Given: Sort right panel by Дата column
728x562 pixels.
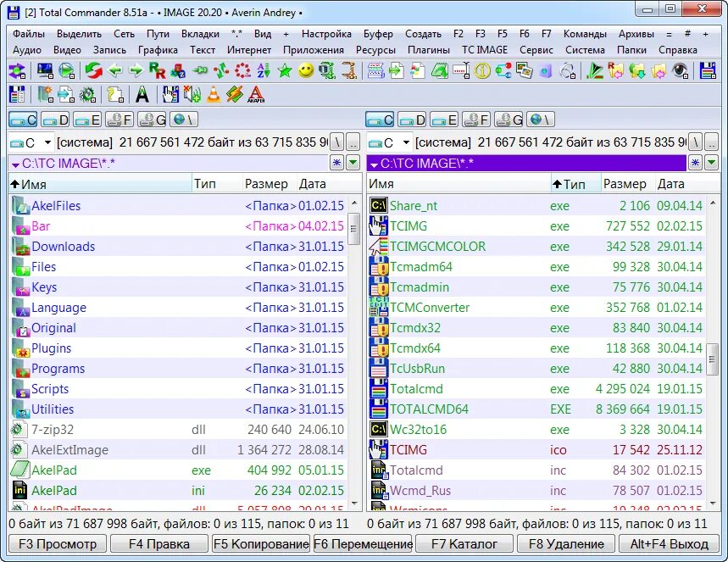Looking at the screenshot, I should tap(686, 184).
